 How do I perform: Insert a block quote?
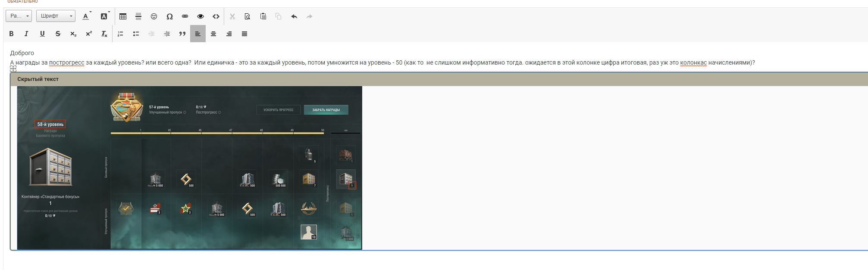click(x=182, y=34)
